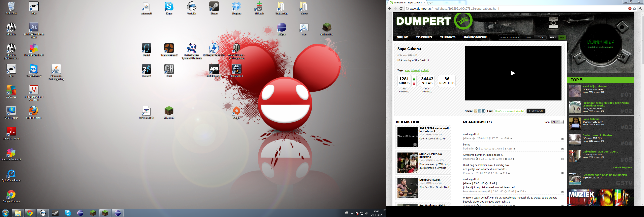
Task: Click Chrome wrench settings icon
Action: click(x=641, y=8)
